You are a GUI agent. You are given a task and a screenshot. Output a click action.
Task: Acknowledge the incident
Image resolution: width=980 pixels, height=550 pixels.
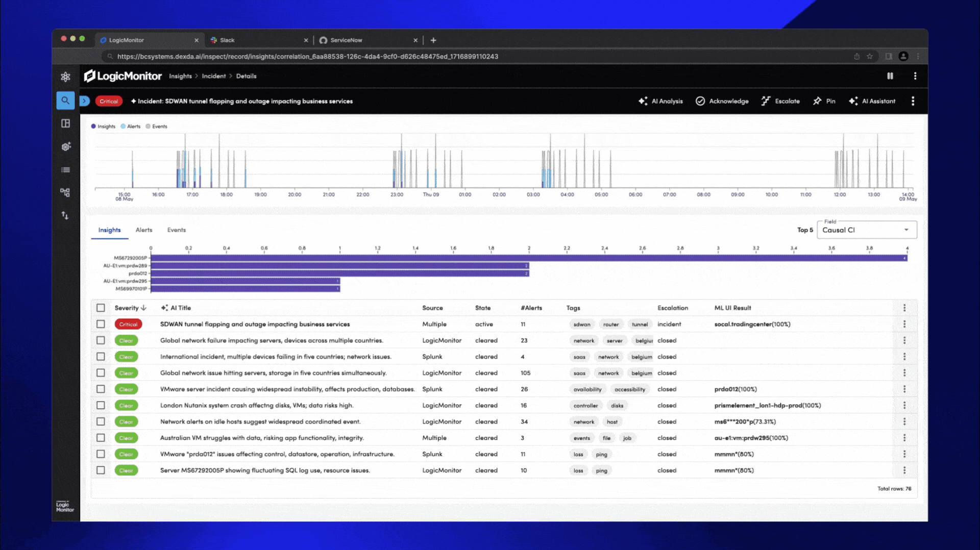(x=722, y=101)
